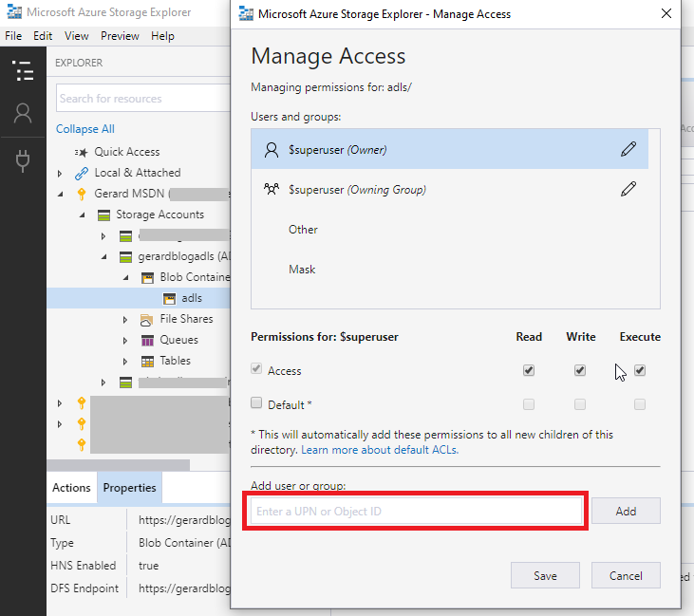Click the Gerard MSDN subscription key icon
Viewport: 694px width, 616px height.
click(82, 194)
